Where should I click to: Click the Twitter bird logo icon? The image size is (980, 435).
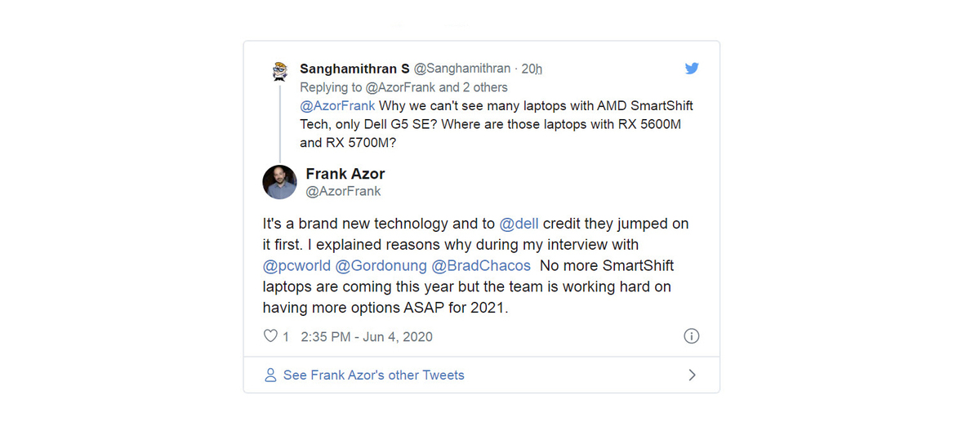[x=692, y=69]
